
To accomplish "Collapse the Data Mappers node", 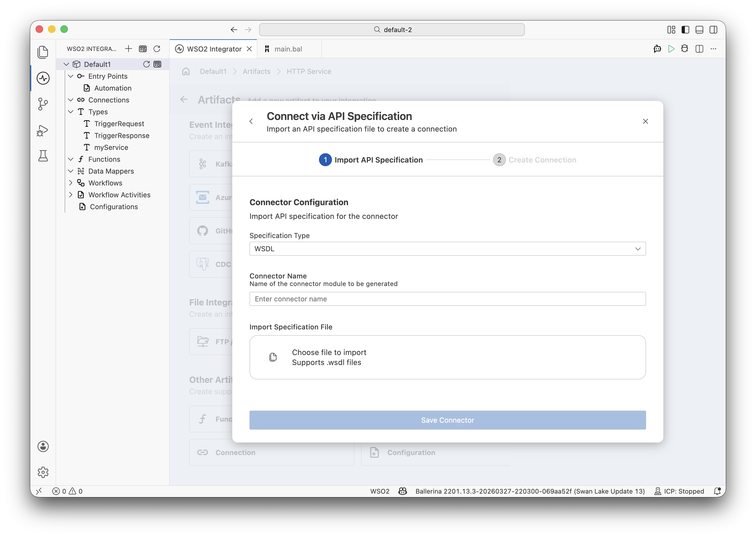I will (71, 171).
